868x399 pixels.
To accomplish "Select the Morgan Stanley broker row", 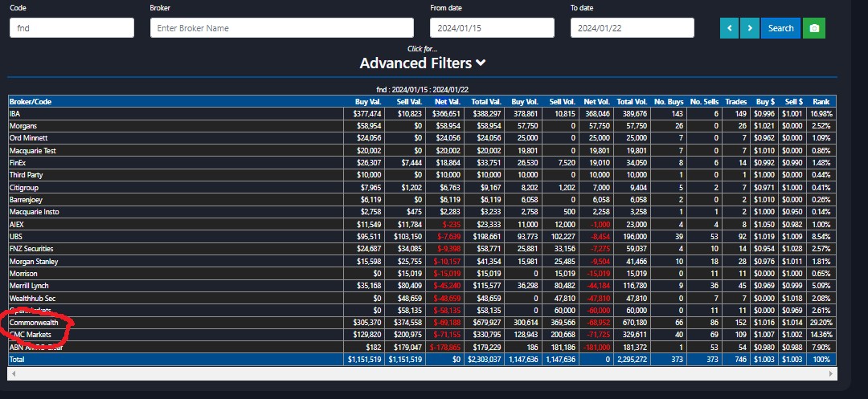I will [422, 262].
